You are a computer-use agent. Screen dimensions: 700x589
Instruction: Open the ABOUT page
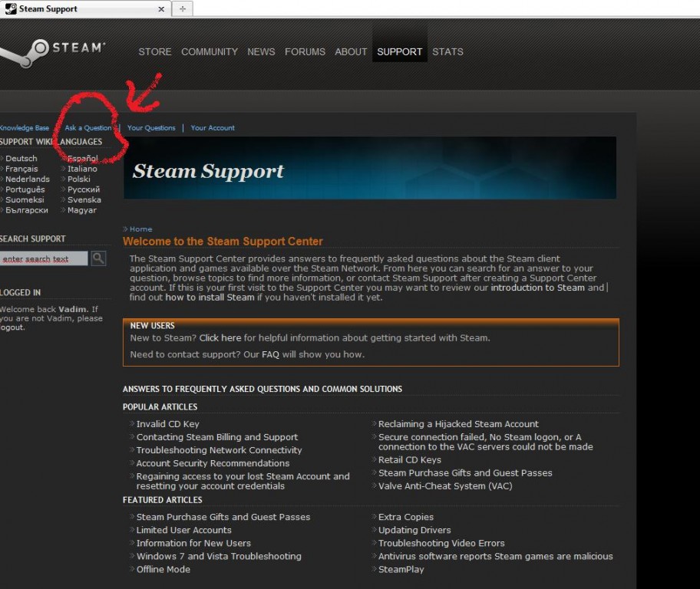(351, 51)
